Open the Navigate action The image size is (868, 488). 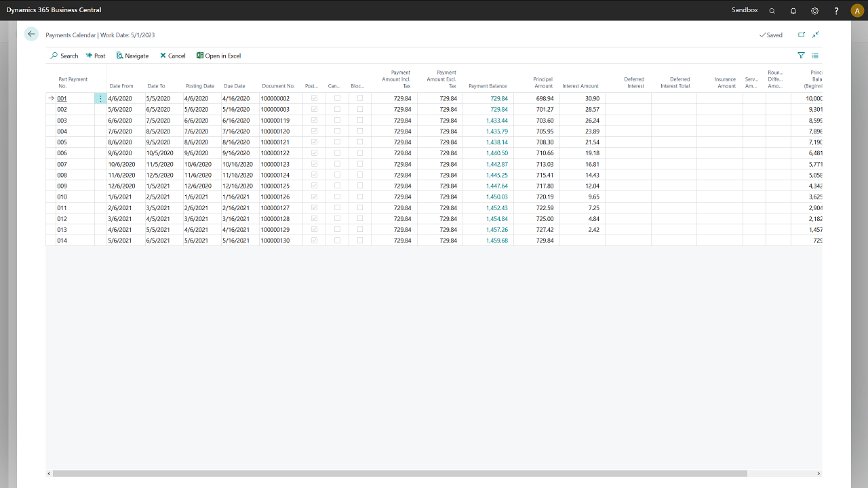[x=132, y=56]
